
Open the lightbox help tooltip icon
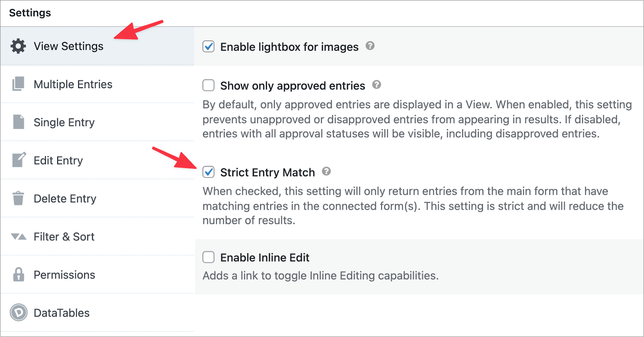371,46
